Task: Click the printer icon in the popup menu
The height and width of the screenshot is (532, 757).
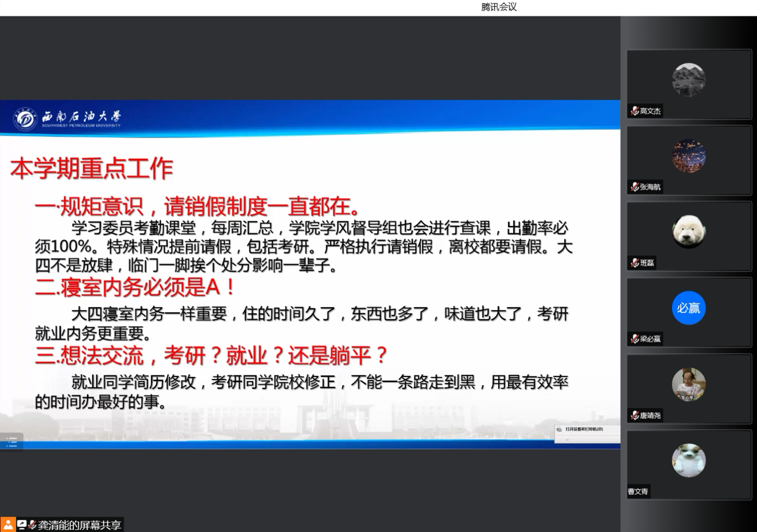Action: pyautogui.click(x=560, y=429)
